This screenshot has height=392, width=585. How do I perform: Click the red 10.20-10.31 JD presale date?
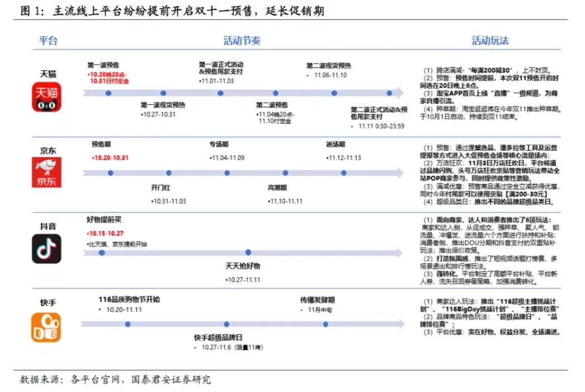(110, 158)
